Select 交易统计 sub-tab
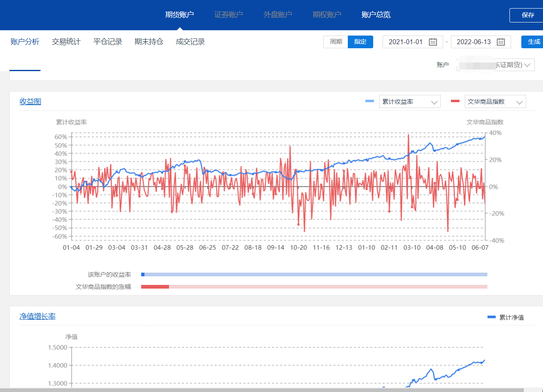The image size is (543, 392). 66,42
